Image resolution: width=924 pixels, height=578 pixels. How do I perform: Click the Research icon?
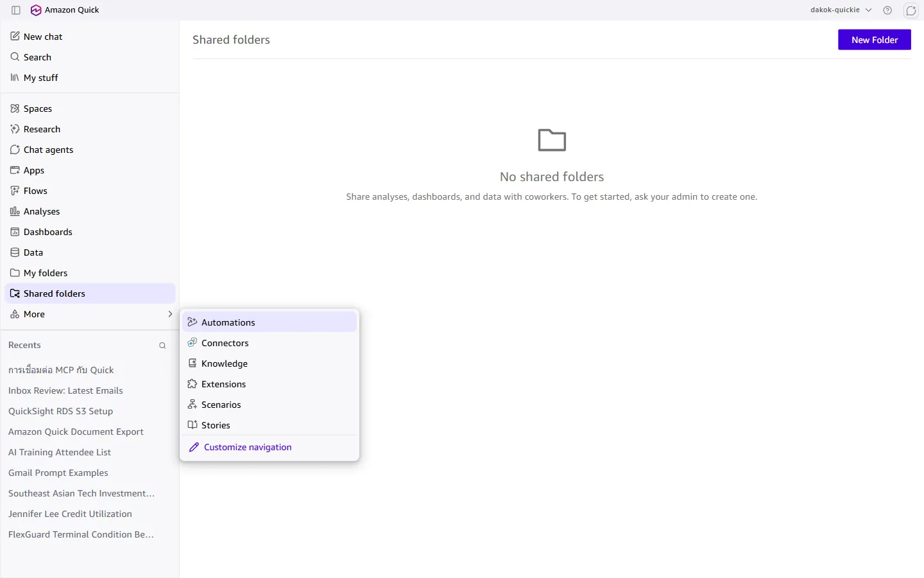[15, 129]
